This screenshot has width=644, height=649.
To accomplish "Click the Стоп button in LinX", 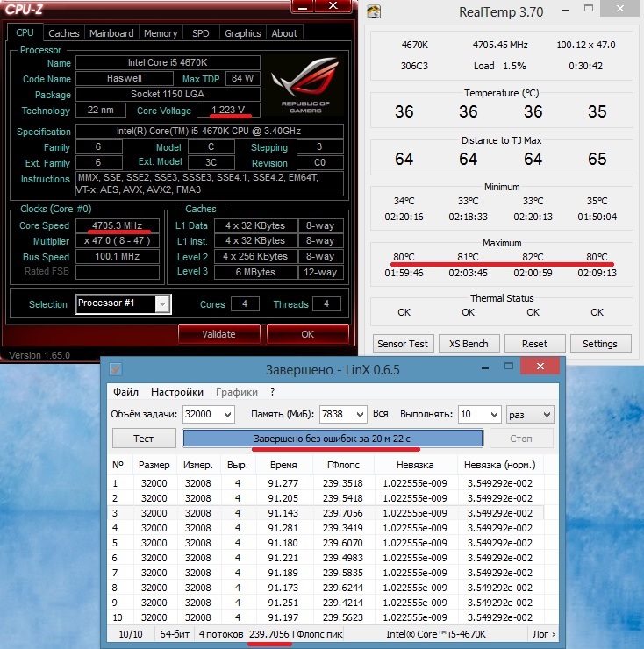I will click(521, 439).
